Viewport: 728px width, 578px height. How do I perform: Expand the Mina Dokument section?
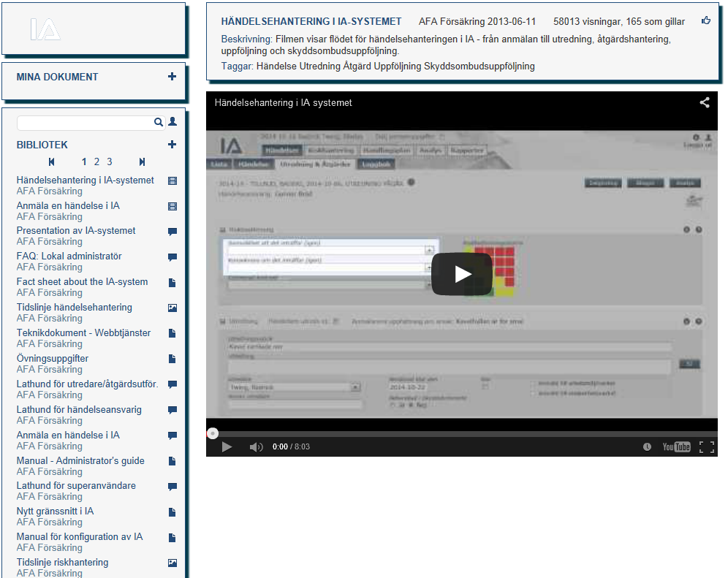click(x=172, y=77)
